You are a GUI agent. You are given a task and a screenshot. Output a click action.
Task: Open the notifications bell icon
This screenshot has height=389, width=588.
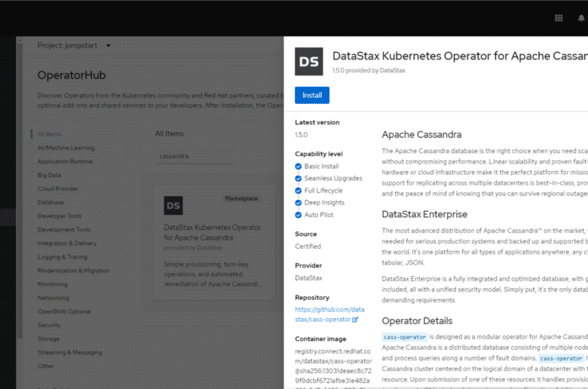581,18
